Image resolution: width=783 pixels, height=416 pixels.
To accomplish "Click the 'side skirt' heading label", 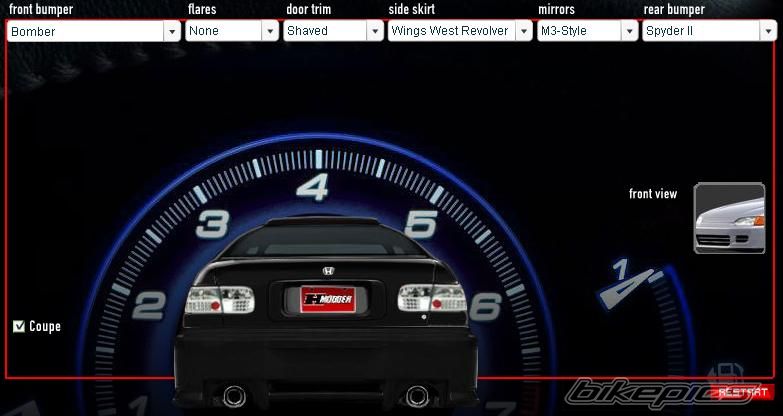I will click(x=411, y=9).
